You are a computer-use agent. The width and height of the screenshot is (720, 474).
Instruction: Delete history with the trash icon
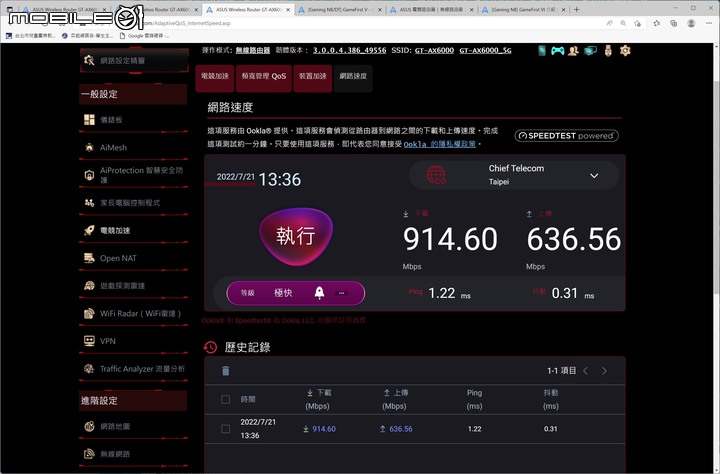pyautogui.click(x=225, y=371)
